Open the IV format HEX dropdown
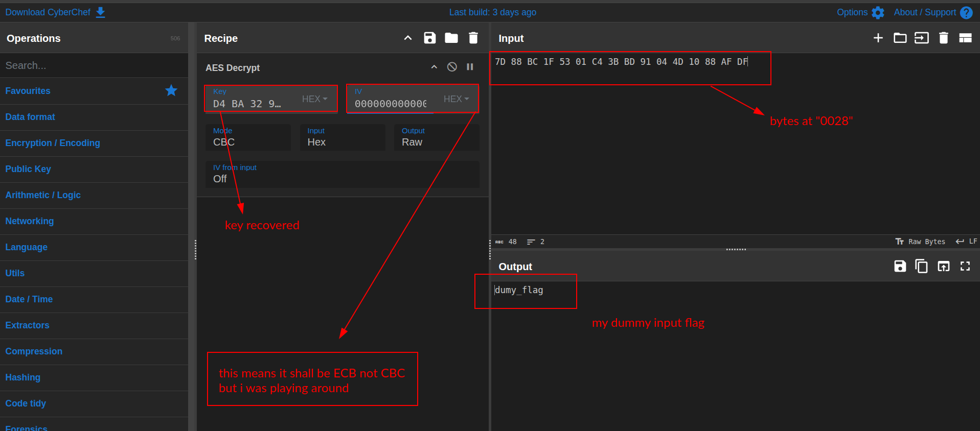The image size is (980, 431). click(x=456, y=99)
